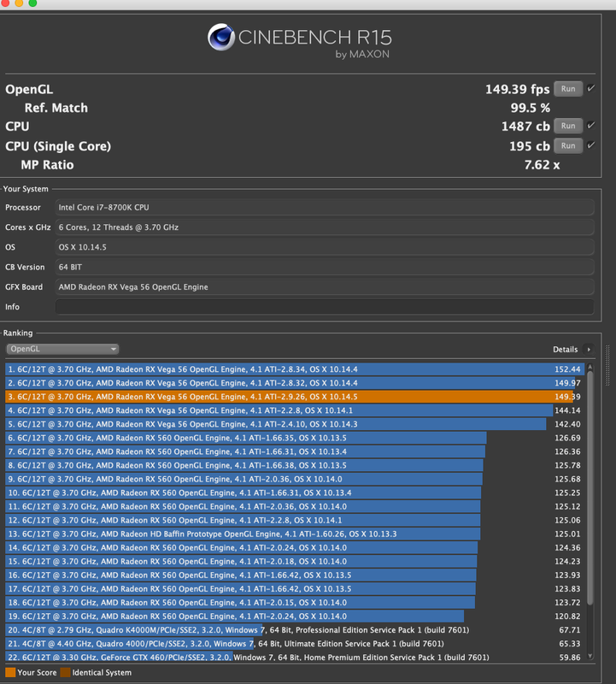Select ranking row 16 scoring 123.93

pyautogui.click(x=295, y=575)
